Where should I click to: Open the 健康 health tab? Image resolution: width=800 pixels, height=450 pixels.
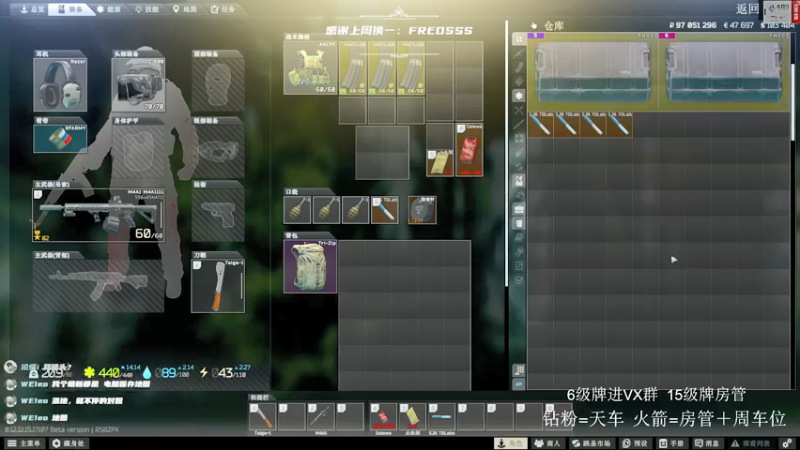pos(109,9)
